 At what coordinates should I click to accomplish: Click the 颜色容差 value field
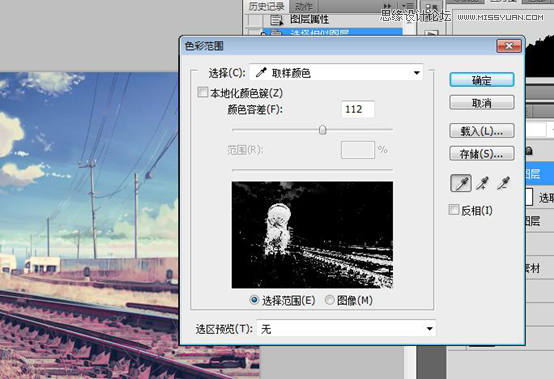[358, 109]
